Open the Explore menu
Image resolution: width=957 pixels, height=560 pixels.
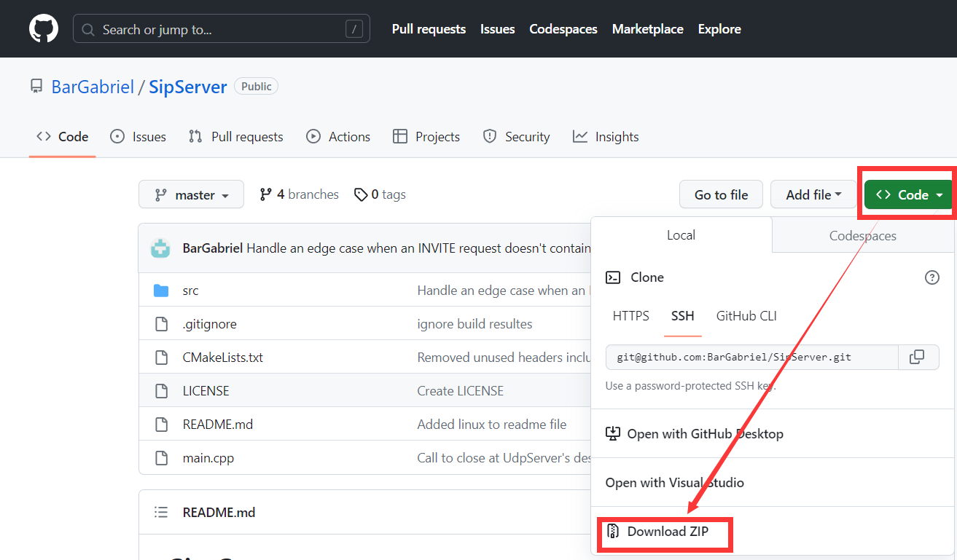pos(719,28)
